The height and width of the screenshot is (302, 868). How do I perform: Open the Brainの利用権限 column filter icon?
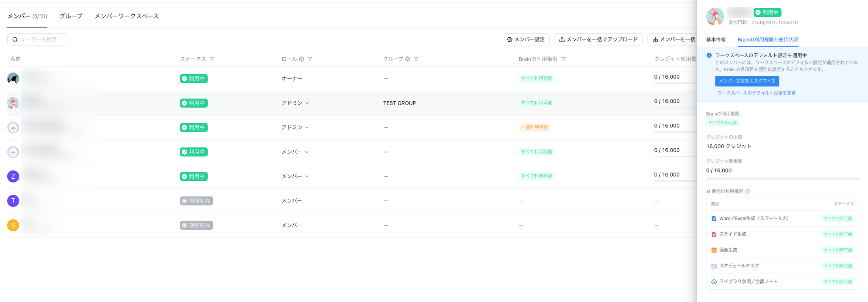click(563, 59)
